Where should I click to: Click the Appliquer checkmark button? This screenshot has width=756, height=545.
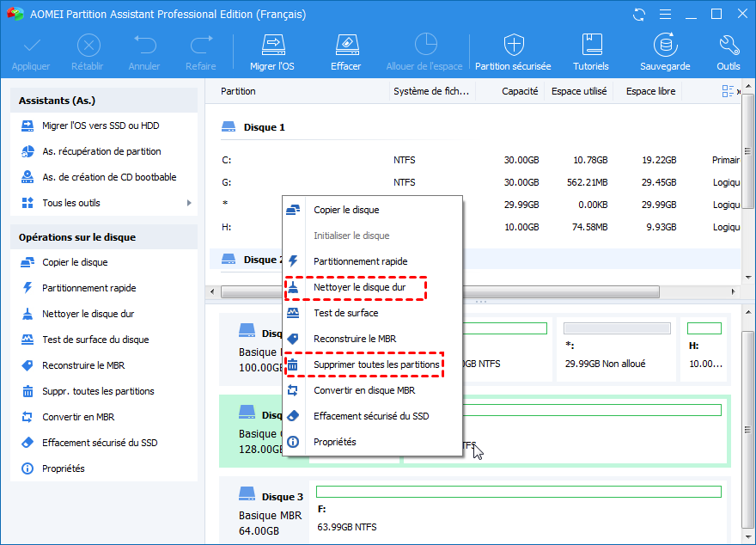31,52
